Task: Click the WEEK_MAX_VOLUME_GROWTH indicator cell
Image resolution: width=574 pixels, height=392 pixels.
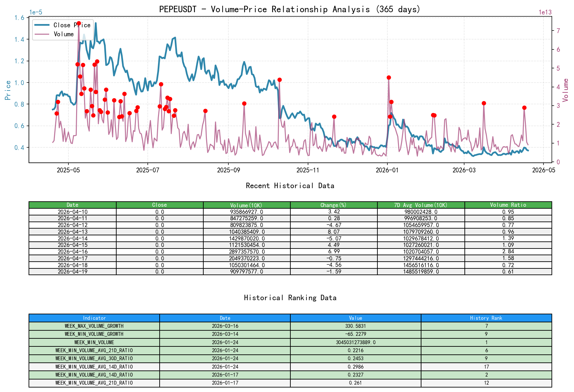Action: pos(94,326)
